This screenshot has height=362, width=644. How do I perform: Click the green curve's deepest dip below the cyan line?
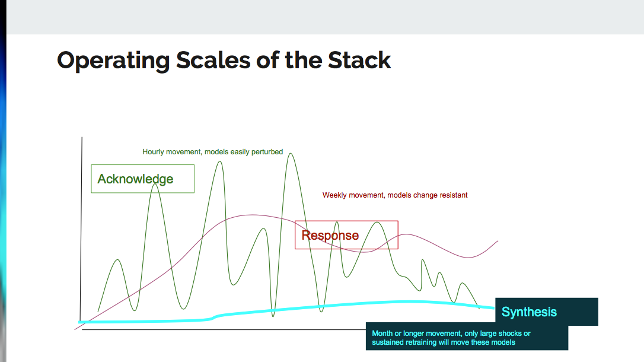273,315
